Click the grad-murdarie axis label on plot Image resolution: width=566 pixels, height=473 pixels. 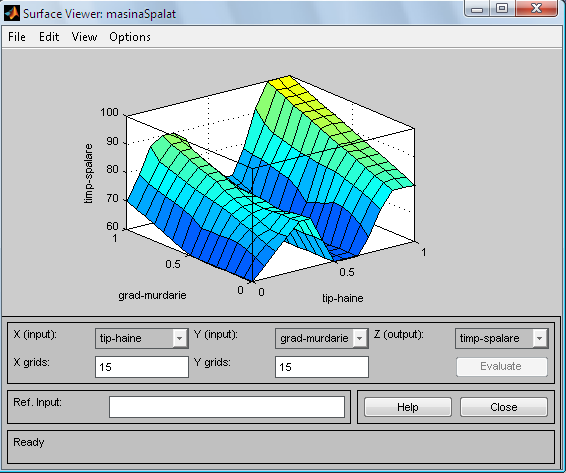152,295
